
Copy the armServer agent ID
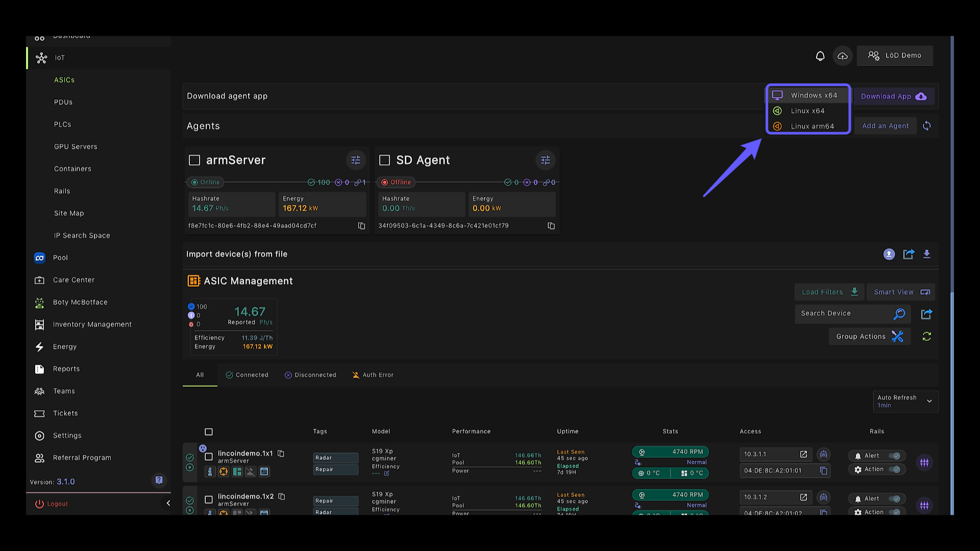[x=361, y=226]
